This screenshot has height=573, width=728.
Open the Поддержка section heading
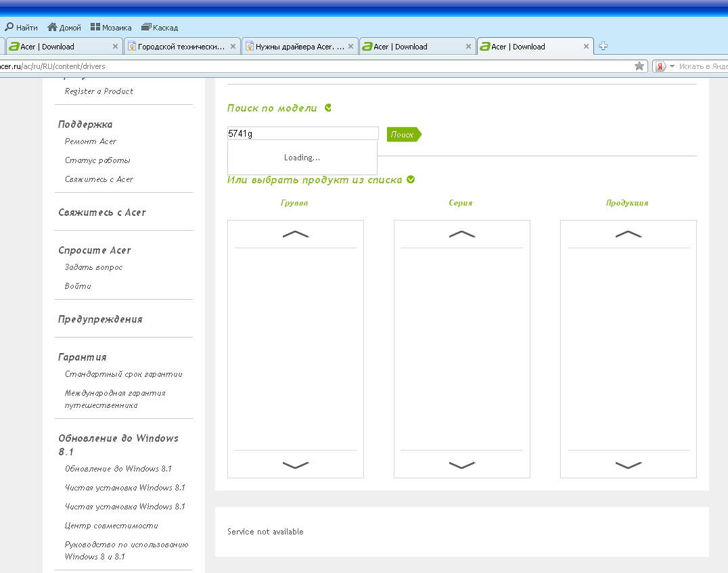point(85,124)
